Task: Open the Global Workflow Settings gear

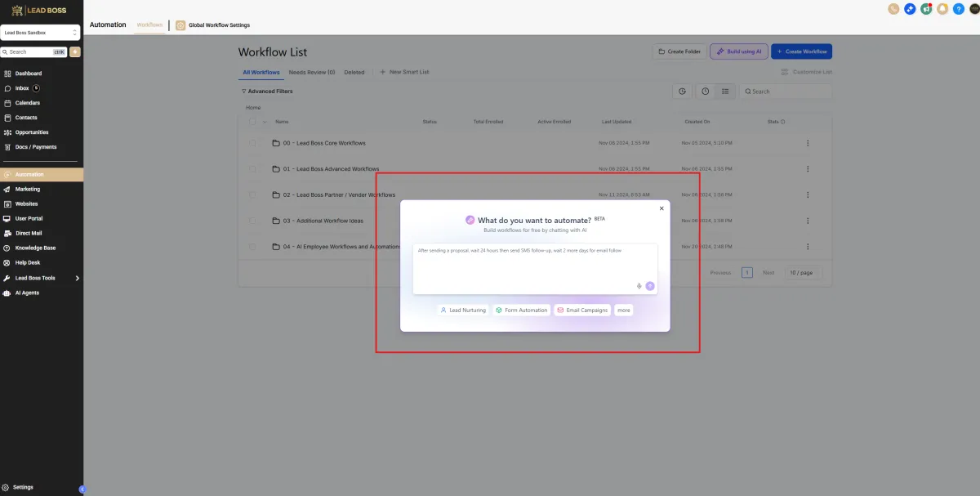Action: click(x=180, y=25)
